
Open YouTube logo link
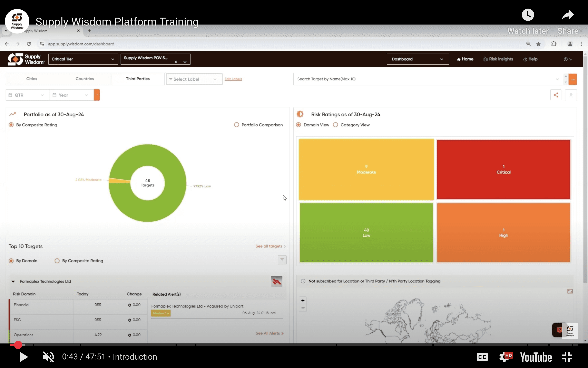pos(536,357)
